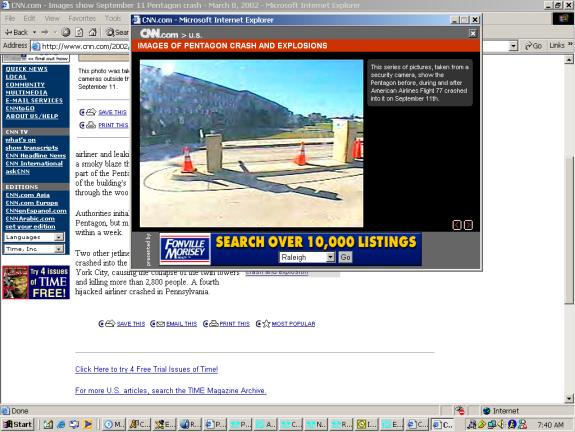Show the previous image with the left arrow
The width and height of the screenshot is (575, 432).
tap(457, 225)
